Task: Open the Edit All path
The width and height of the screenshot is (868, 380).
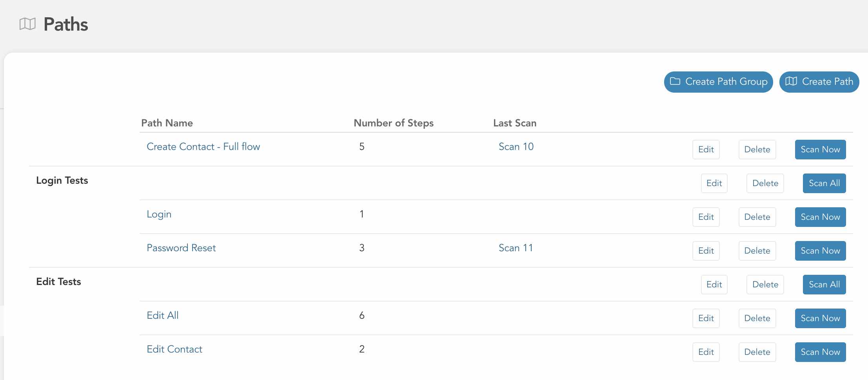Action: pos(162,315)
